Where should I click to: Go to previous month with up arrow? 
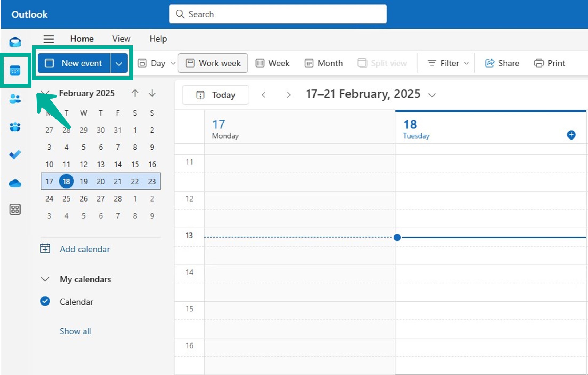pos(135,93)
